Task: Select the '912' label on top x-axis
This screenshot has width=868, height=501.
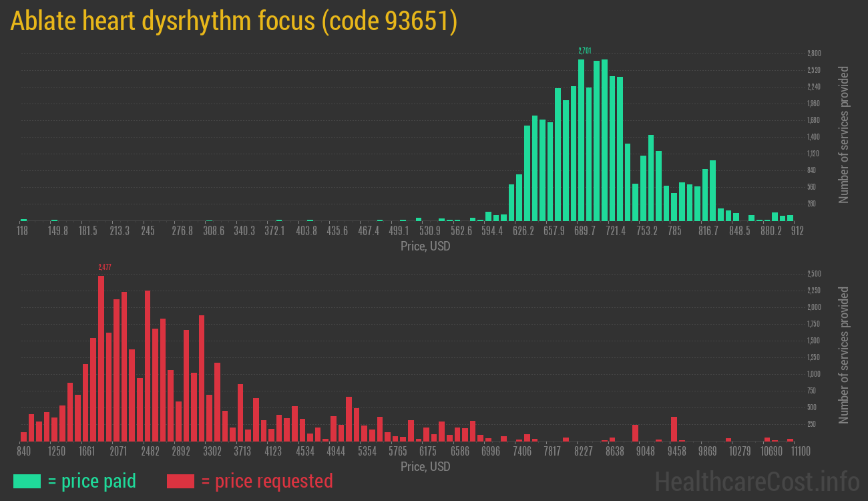Action: click(797, 230)
